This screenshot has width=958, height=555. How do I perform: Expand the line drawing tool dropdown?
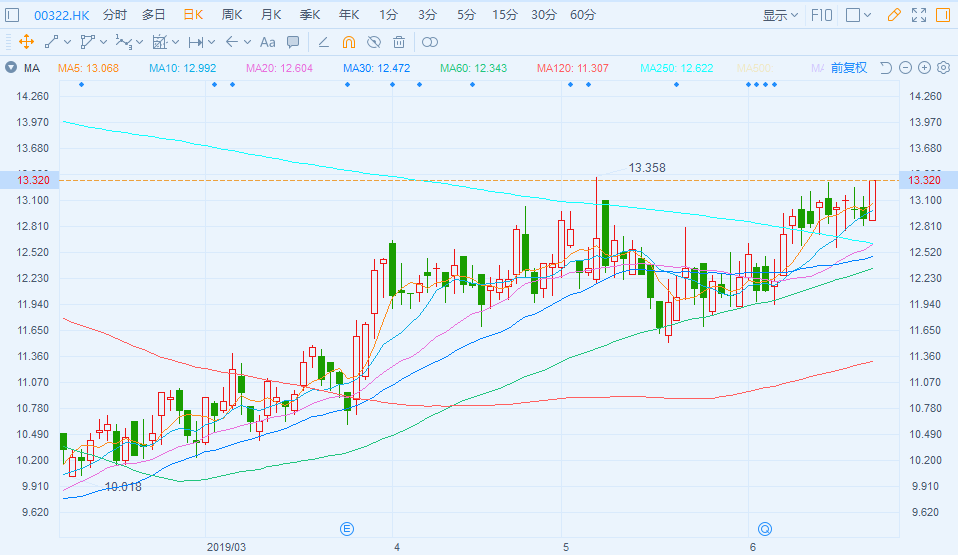(x=69, y=42)
